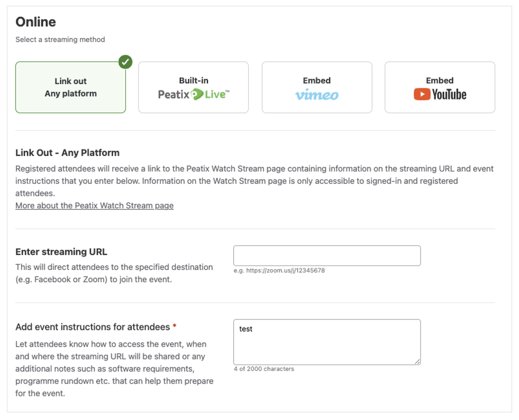Screen dimensions: 519x420
Task: Click 'Add event instructions for attendees' label
Action: point(93,327)
